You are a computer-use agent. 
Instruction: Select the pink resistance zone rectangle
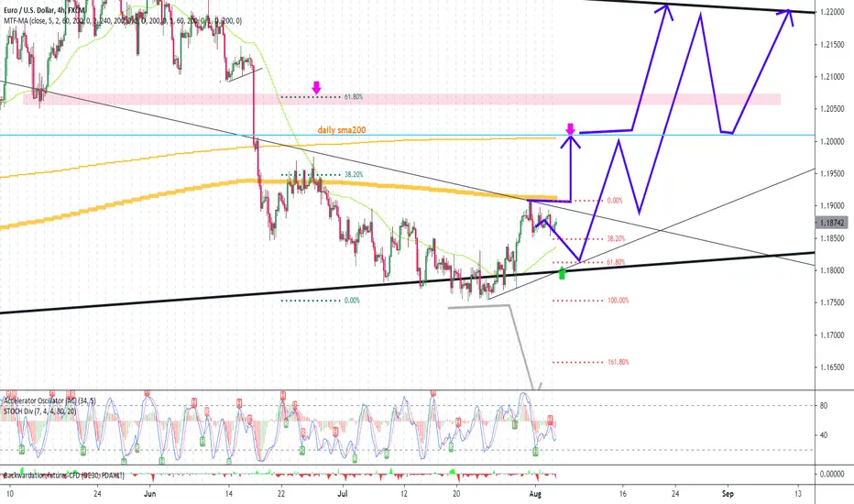[402, 99]
